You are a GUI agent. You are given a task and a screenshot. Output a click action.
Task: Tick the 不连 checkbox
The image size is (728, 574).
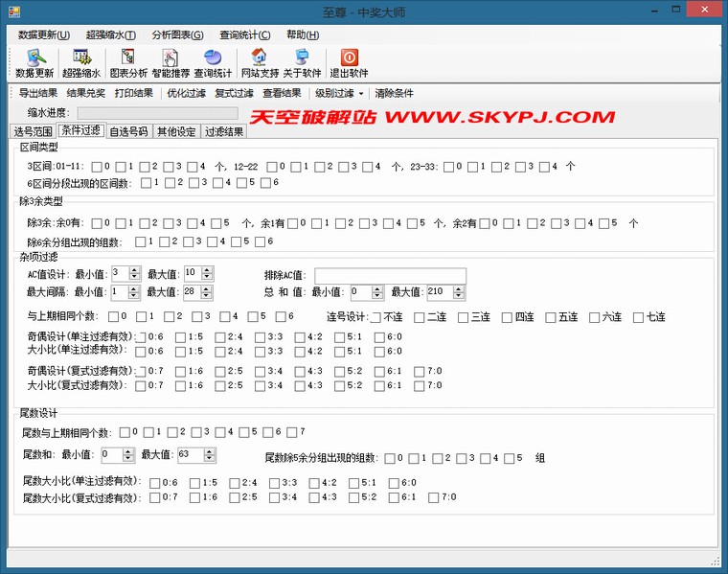click(x=377, y=317)
